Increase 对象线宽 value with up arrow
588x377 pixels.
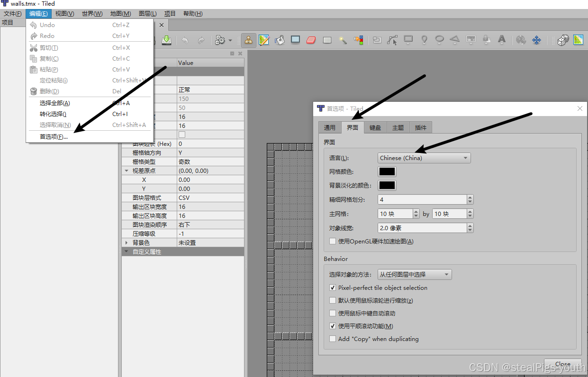pos(470,225)
